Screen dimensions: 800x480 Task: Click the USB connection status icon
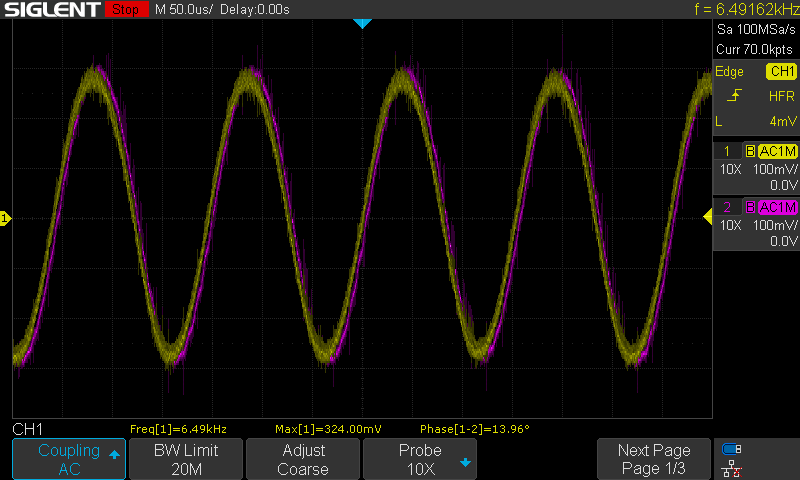732,449
